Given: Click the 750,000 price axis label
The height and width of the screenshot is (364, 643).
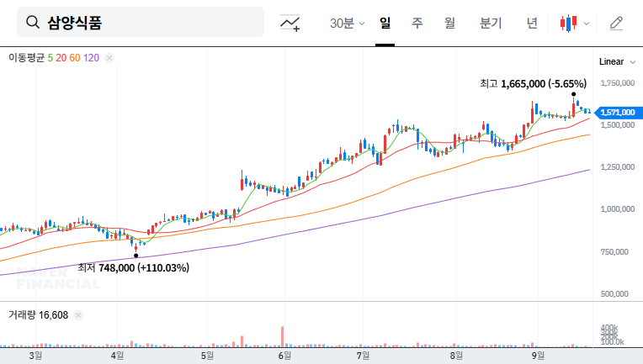Looking at the screenshot, I should (x=614, y=252).
